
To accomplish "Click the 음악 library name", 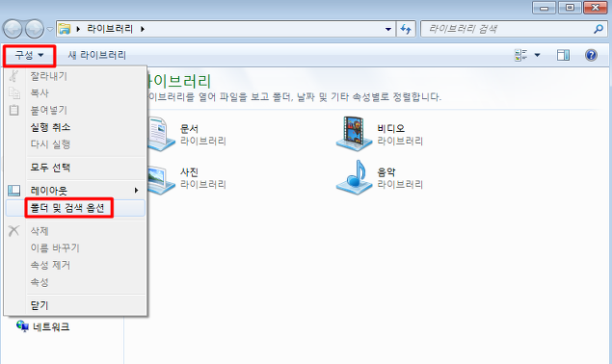I will pyautogui.click(x=386, y=172).
